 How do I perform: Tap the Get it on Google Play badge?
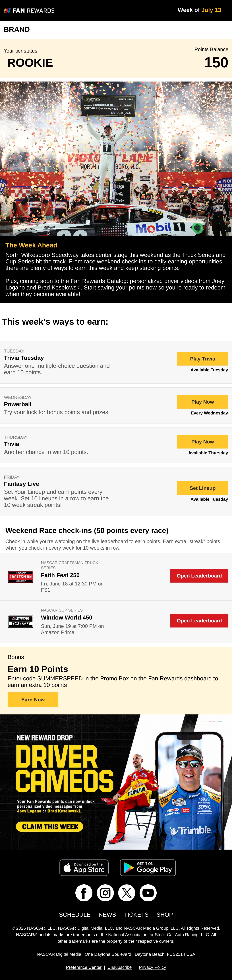(148, 868)
